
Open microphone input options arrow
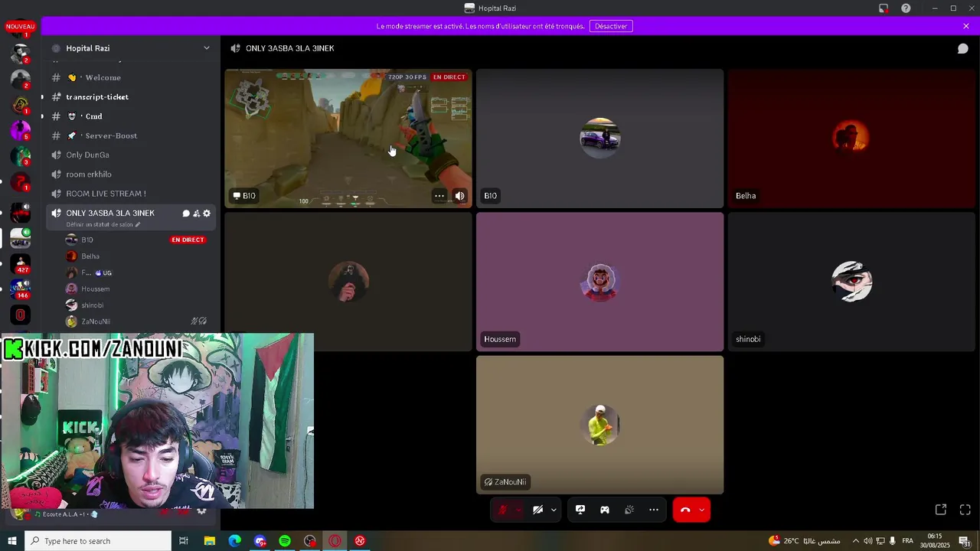(x=518, y=510)
